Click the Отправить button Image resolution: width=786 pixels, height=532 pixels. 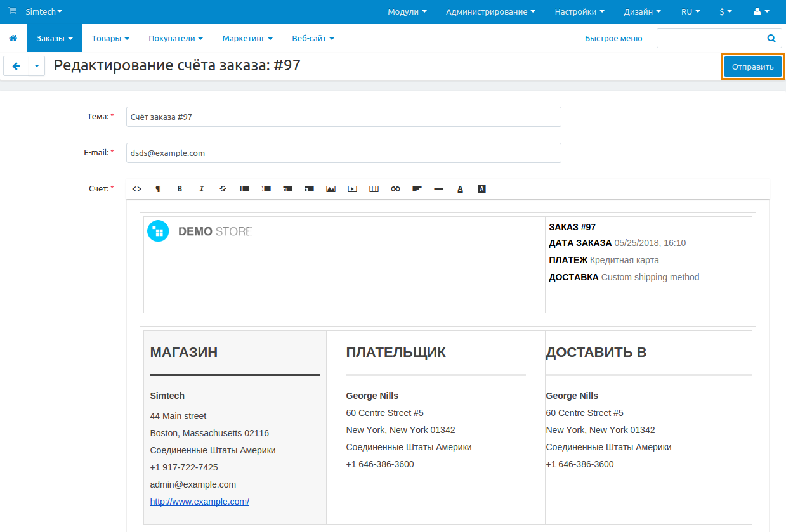pos(752,67)
